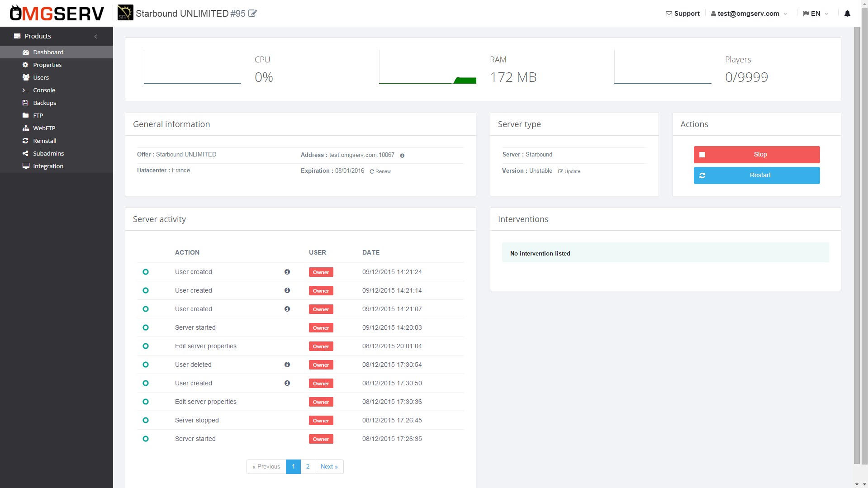Click the DATE column header
868x488 pixels.
coord(371,252)
